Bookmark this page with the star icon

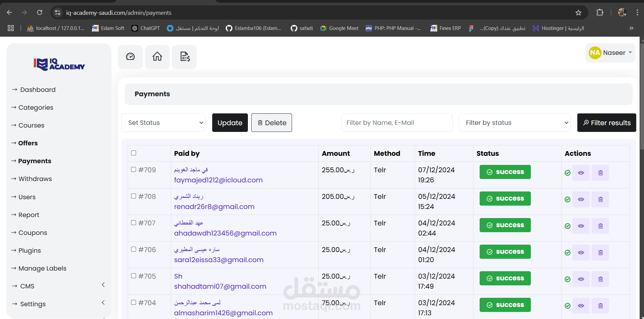coord(578,13)
